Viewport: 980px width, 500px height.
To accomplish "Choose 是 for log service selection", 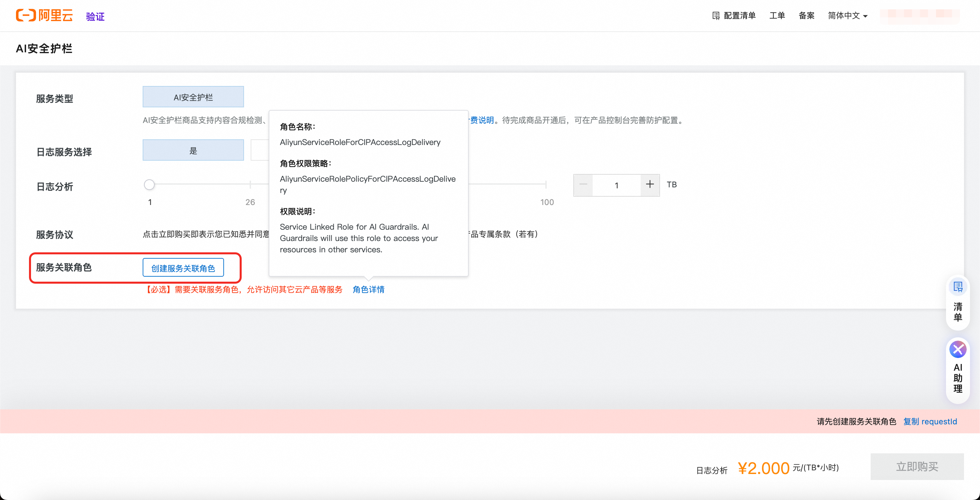I will coord(193,150).
